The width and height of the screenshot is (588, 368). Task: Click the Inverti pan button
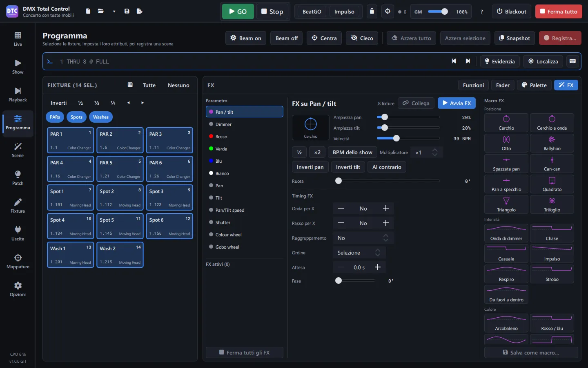310,167
